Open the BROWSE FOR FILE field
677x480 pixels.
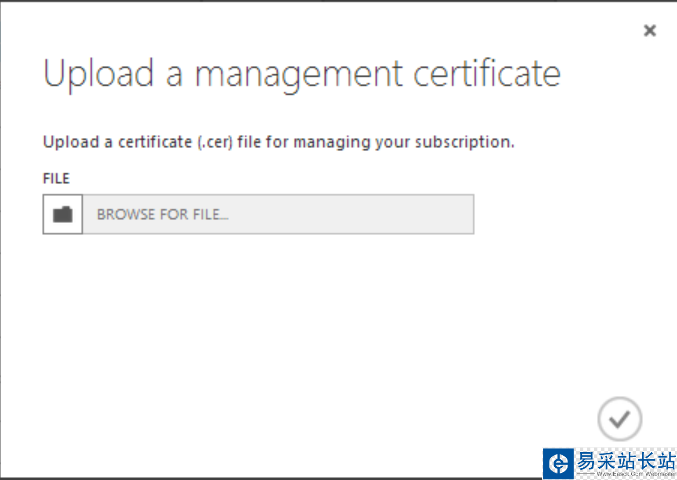point(277,215)
